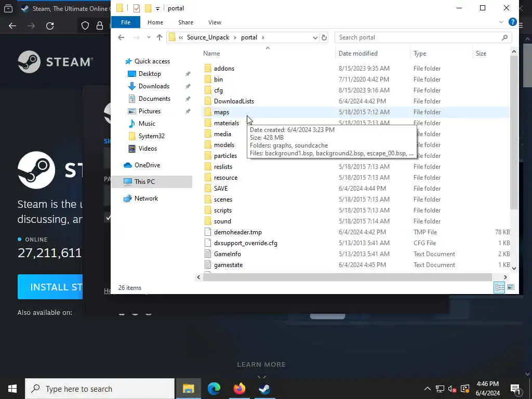Open recent locations dropdown arrow
The width and height of the screenshot is (532, 399).
pos(149,37)
